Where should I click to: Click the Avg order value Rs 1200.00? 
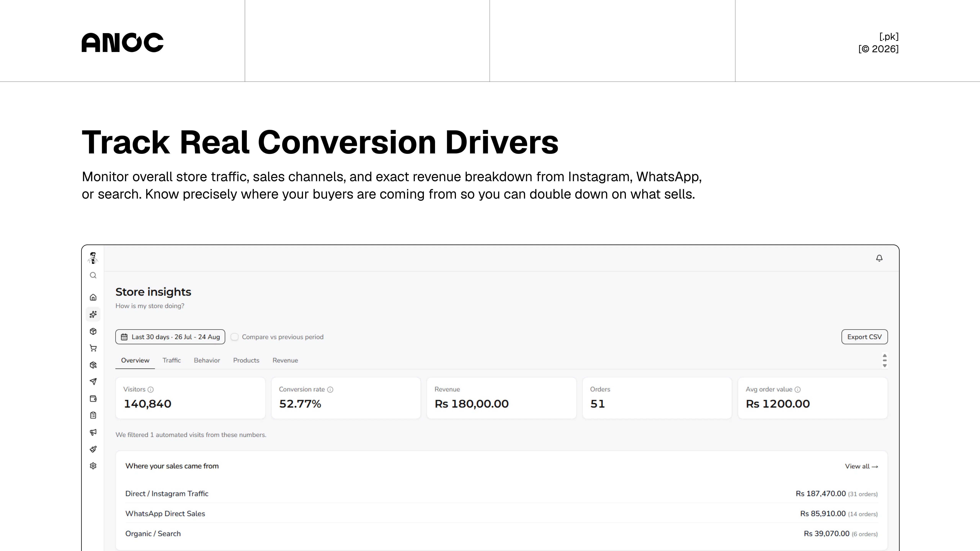(778, 404)
